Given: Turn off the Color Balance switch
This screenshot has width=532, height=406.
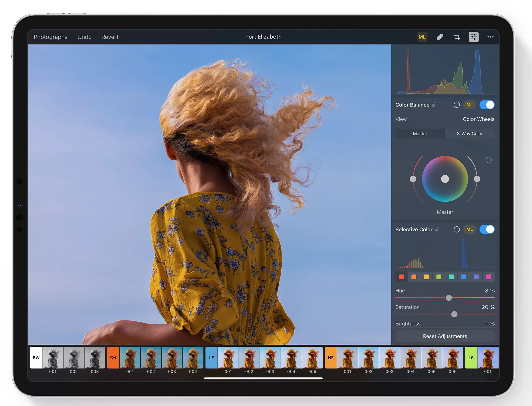Looking at the screenshot, I should click(487, 105).
